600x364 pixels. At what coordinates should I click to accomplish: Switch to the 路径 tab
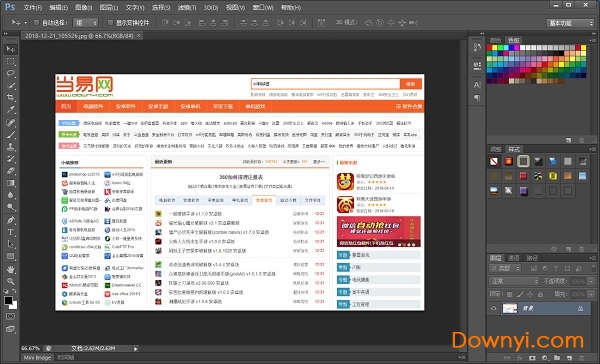coord(532,258)
